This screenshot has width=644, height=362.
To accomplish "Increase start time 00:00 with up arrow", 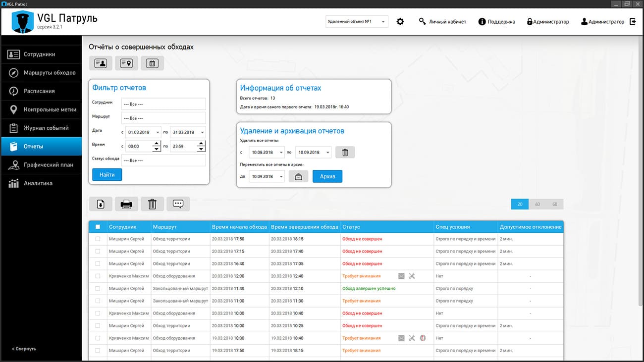I will point(157,144).
